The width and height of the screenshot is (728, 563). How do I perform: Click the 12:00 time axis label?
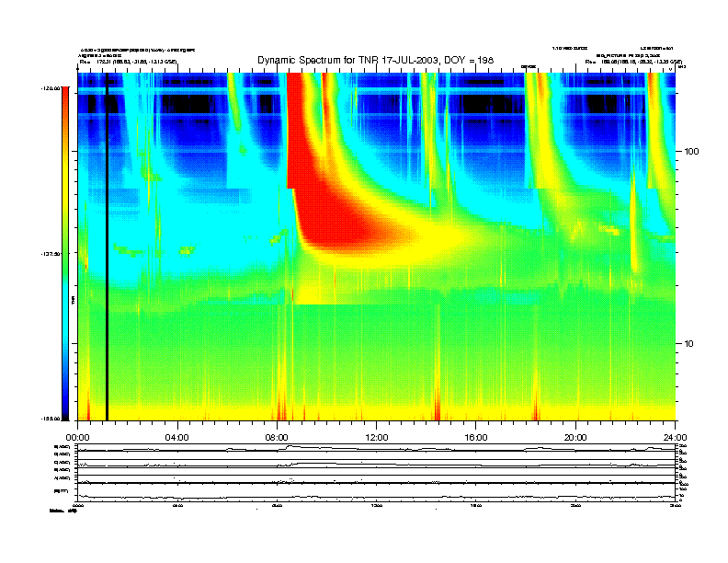pos(377,438)
